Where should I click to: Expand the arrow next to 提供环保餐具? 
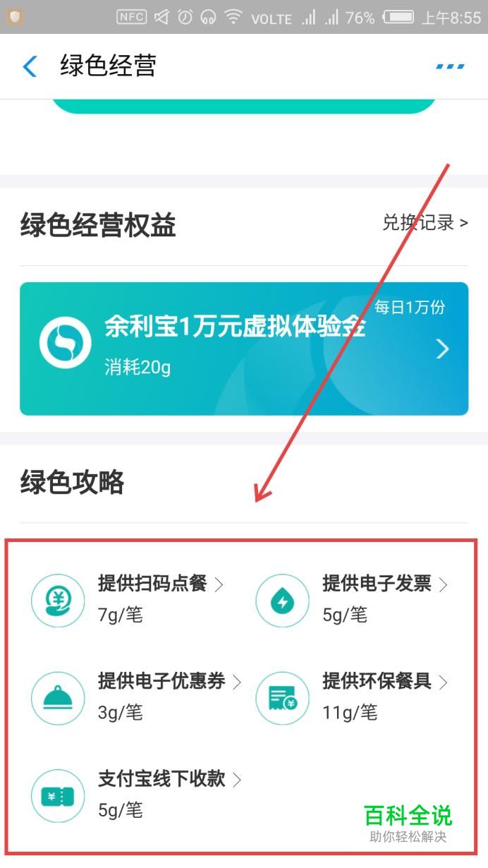pyautogui.click(x=443, y=682)
